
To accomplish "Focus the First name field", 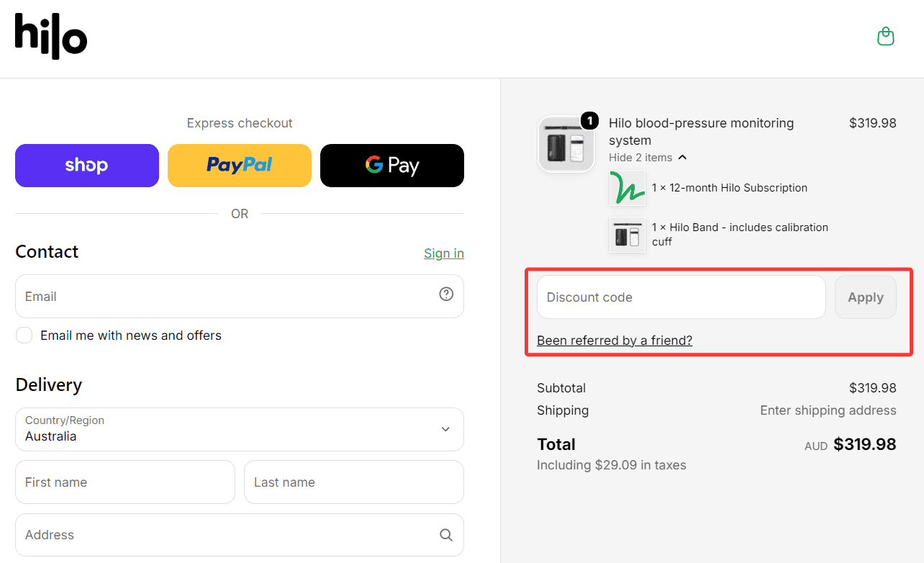I will (125, 482).
